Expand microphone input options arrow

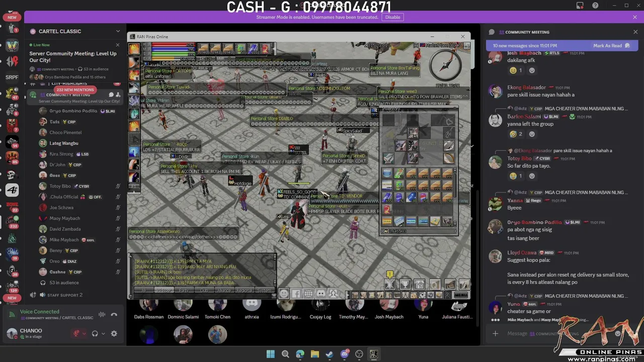pyautogui.click(x=85, y=333)
